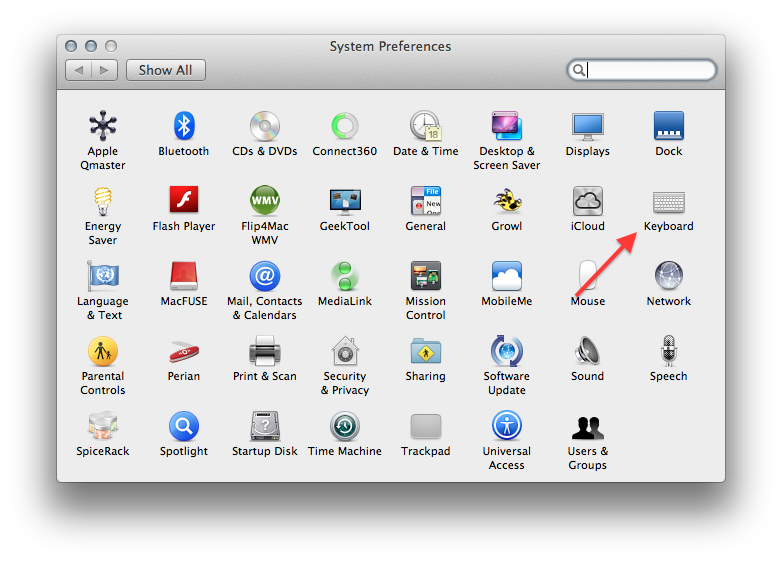
Task: Go forward with the right arrow button
Action: coord(105,70)
